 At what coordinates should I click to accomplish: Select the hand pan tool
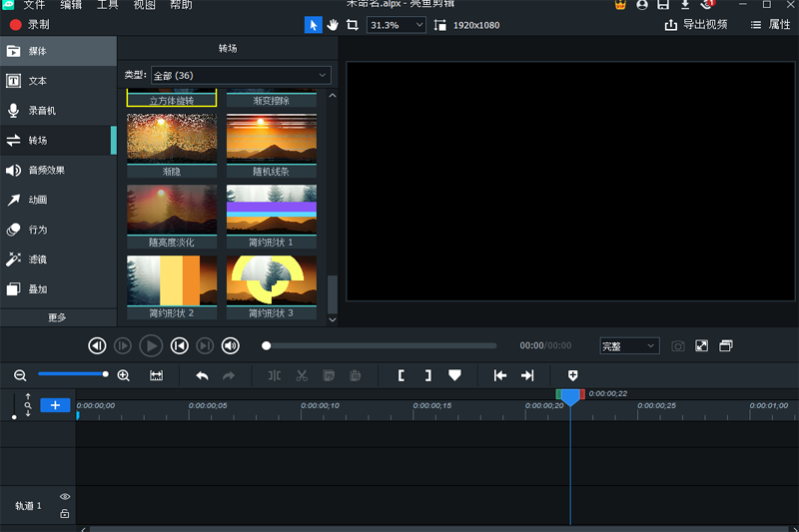coord(333,25)
